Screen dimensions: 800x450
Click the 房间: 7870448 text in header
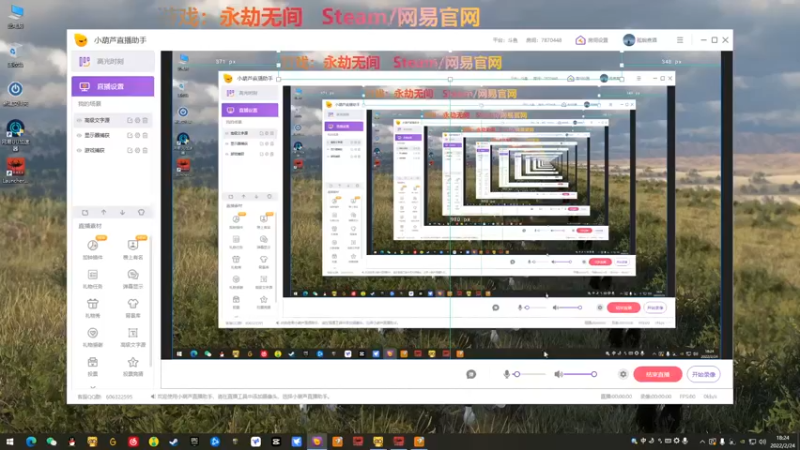(544, 40)
